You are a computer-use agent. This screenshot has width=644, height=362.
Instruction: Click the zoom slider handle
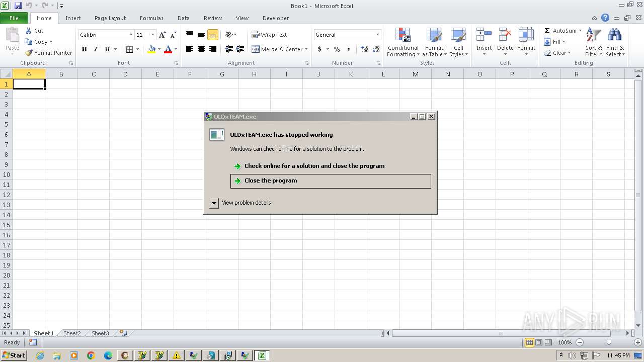[609, 342]
